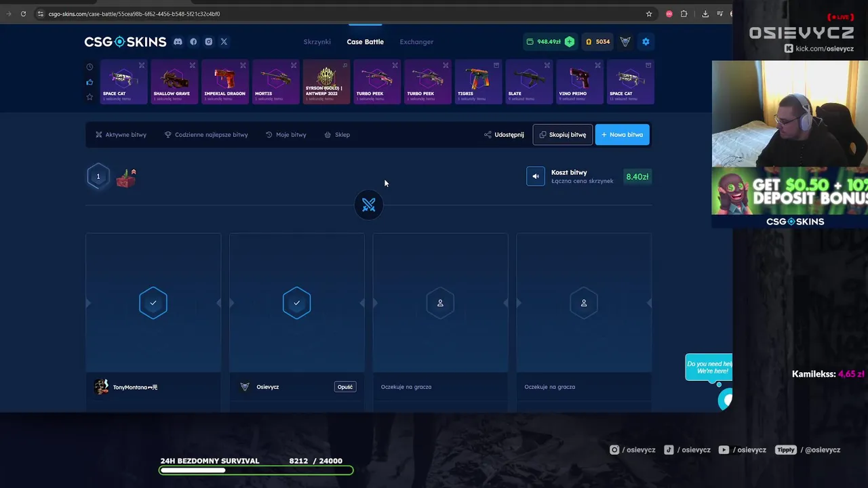Click the CSGO-Skins logo
The width and height of the screenshot is (868, 488).
pos(125,42)
